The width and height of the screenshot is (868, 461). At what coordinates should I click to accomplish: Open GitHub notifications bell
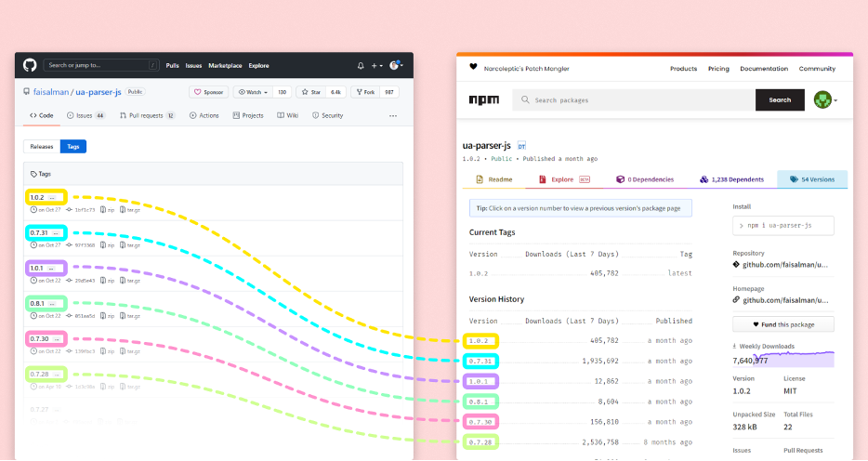pos(361,65)
